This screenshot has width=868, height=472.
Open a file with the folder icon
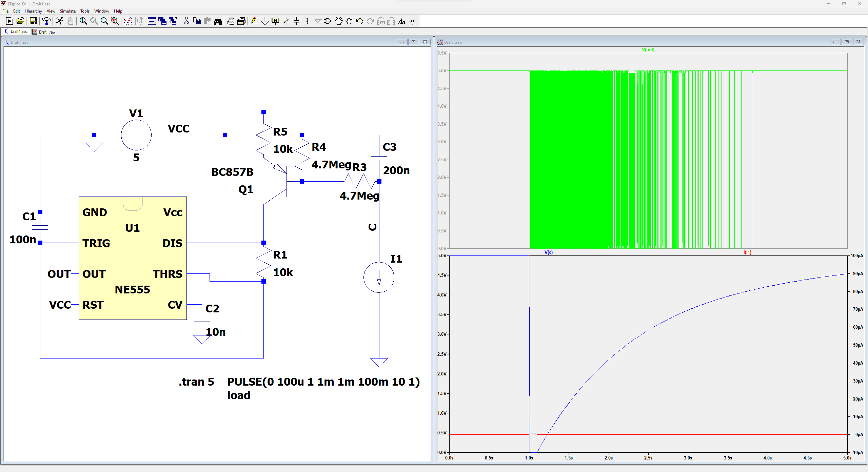(x=20, y=21)
